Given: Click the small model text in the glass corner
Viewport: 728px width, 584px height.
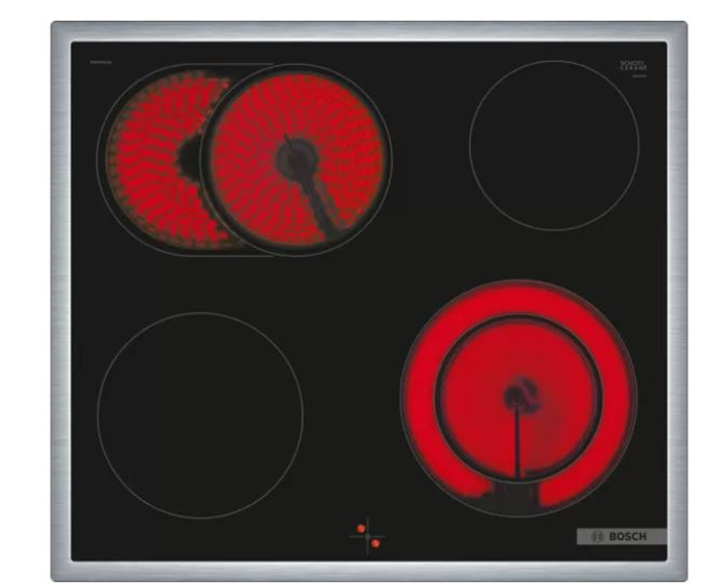Looking at the screenshot, I should (100, 62).
